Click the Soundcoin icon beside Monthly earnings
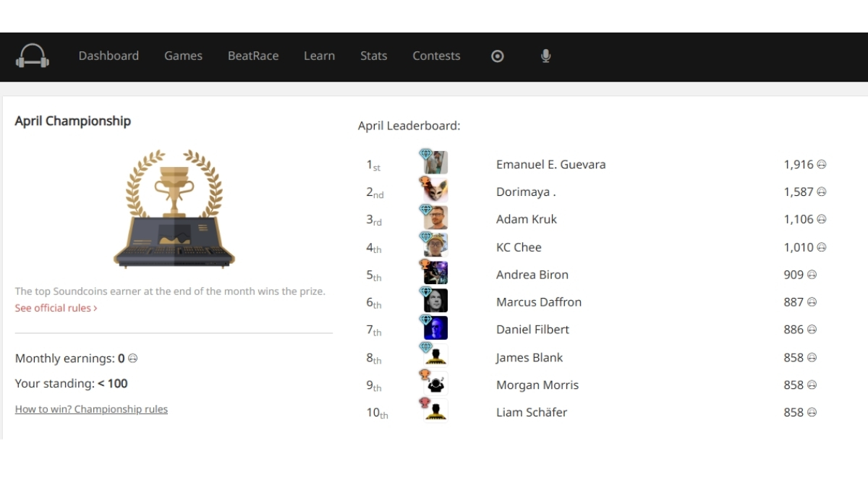Viewport: 868px width, 488px height. pyautogui.click(x=133, y=359)
